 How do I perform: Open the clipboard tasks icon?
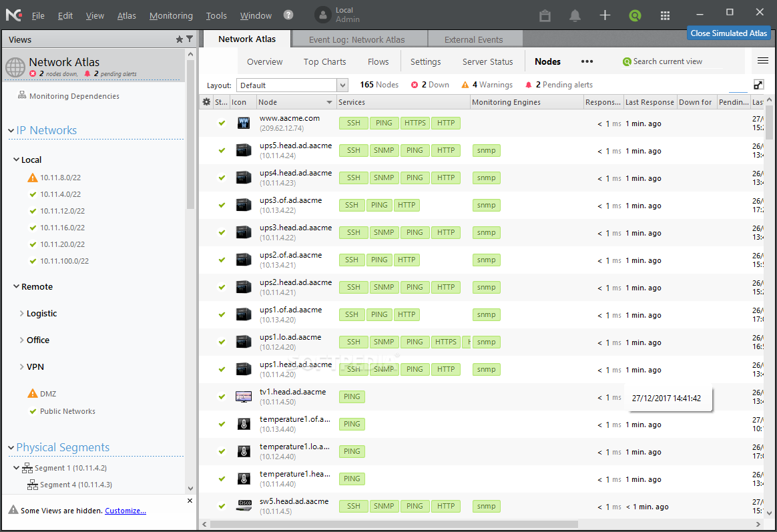(545, 15)
